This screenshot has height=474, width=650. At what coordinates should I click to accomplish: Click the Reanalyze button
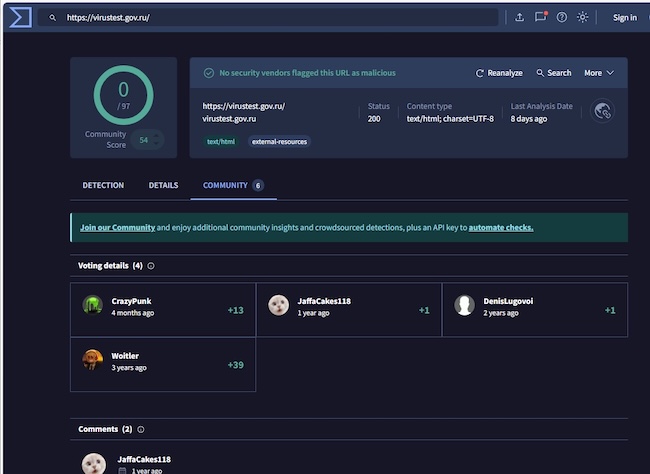(x=499, y=73)
